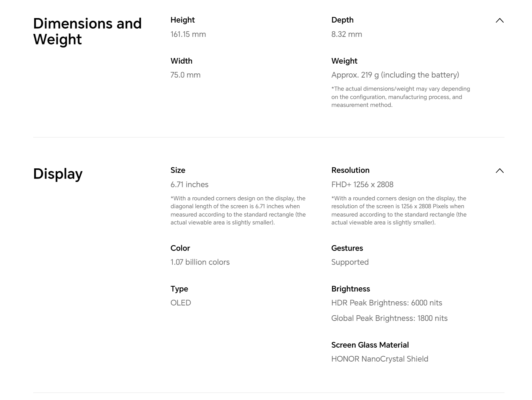Click the FHD+ 1256 x 2808 resolution value
This screenshot has height=400, width=532.
[x=362, y=185]
